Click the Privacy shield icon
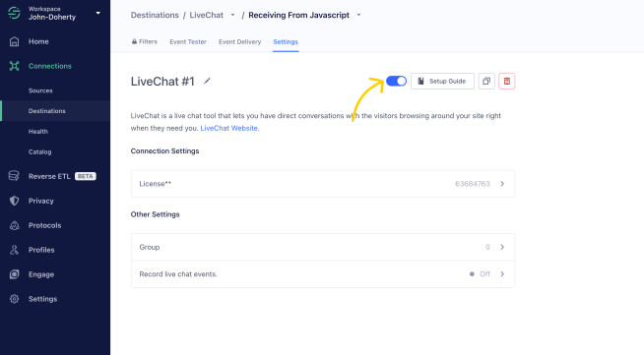644x355 pixels. point(15,201)
